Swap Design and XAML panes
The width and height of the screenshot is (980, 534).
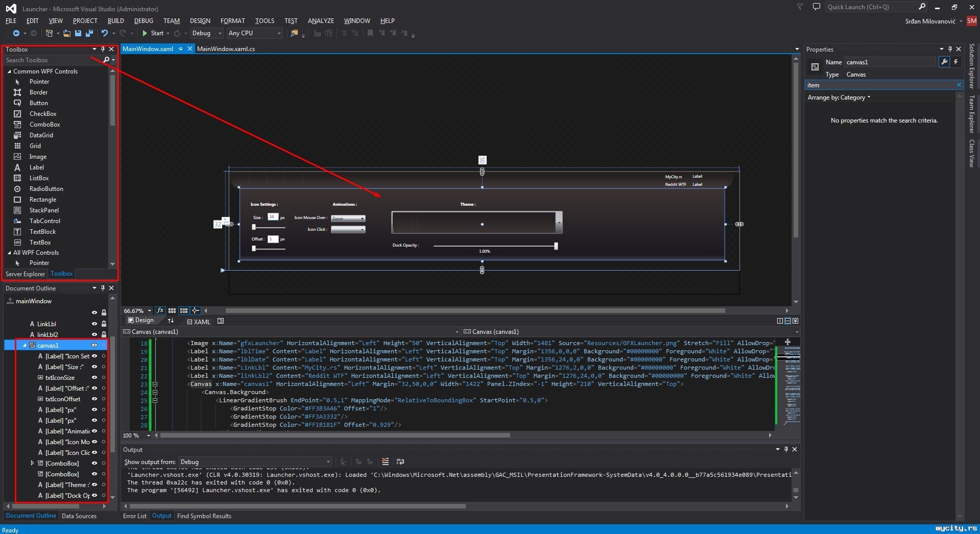pyautogui.click(x=171, y=321)
